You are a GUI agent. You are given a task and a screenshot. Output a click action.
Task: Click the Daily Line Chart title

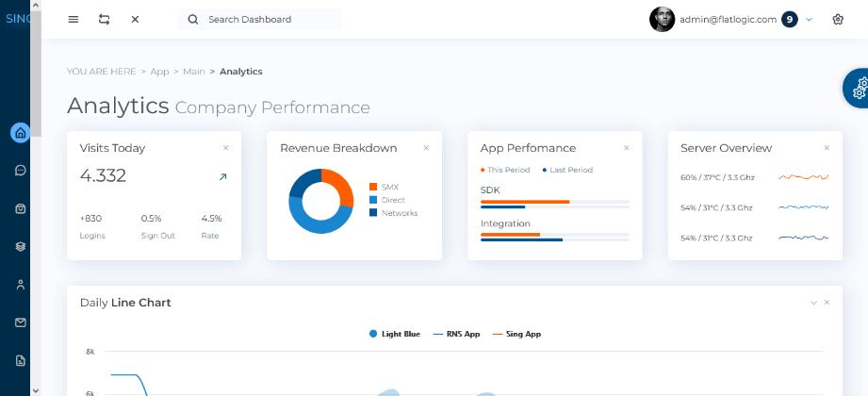pyautogui.click(x=125, y=303)
